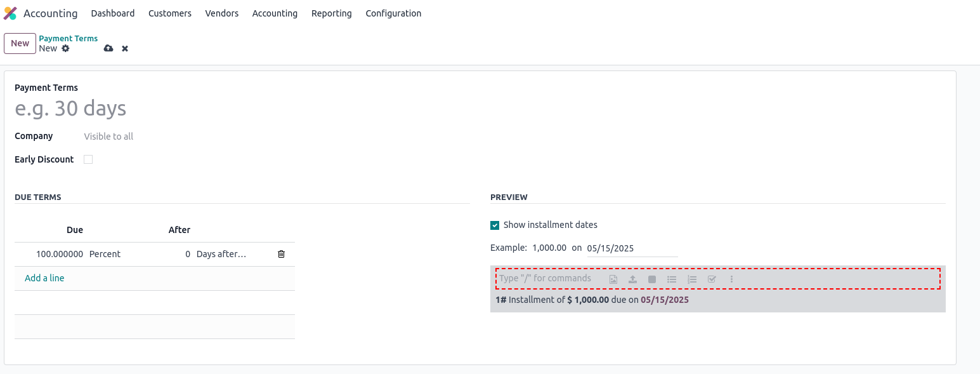Uncheck Show installment dates
Screen dimensions: 980x374
[495, 225]
